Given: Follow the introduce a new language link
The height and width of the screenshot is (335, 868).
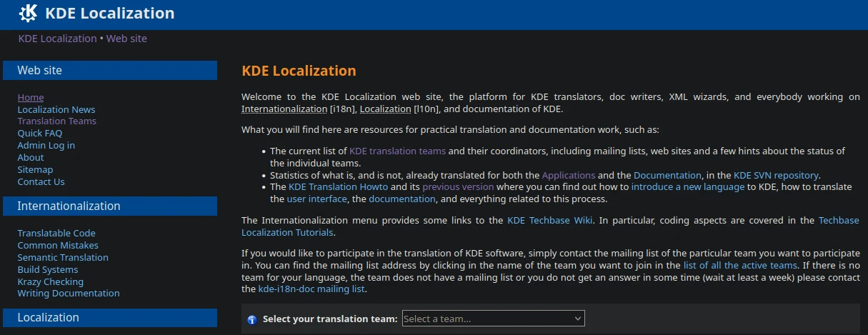Looking at the screenshot, I should click(689, 186).
